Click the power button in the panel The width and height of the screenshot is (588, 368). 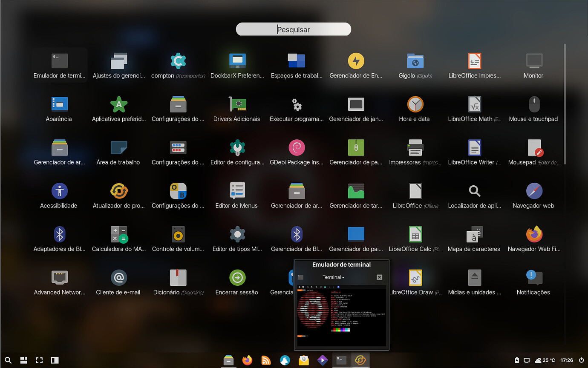581,360
